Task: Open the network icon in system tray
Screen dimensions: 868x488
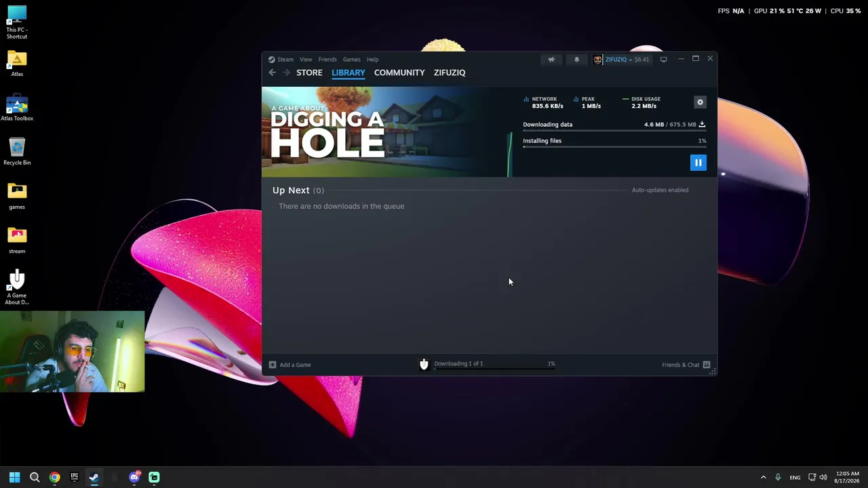Action: coord(812,477)
